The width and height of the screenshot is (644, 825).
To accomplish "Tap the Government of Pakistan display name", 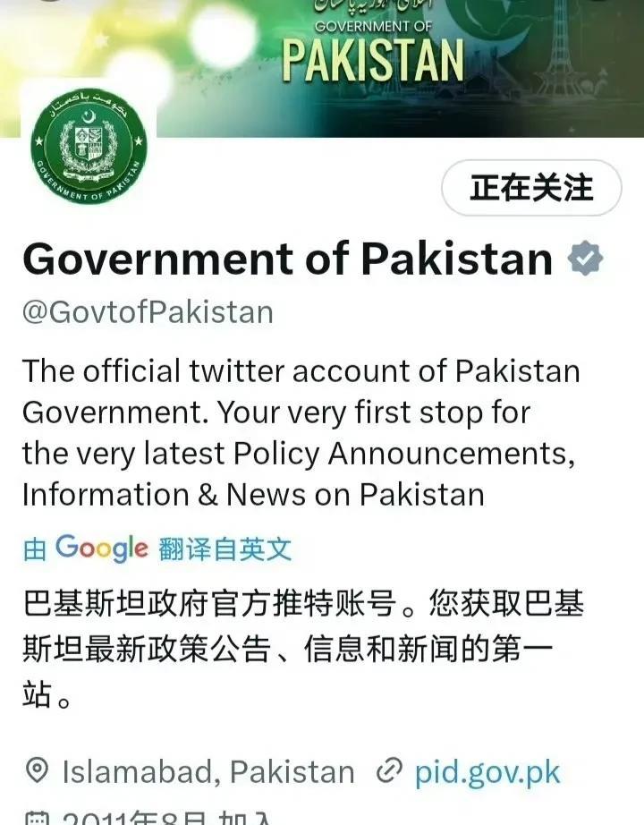I will point(288,259).
